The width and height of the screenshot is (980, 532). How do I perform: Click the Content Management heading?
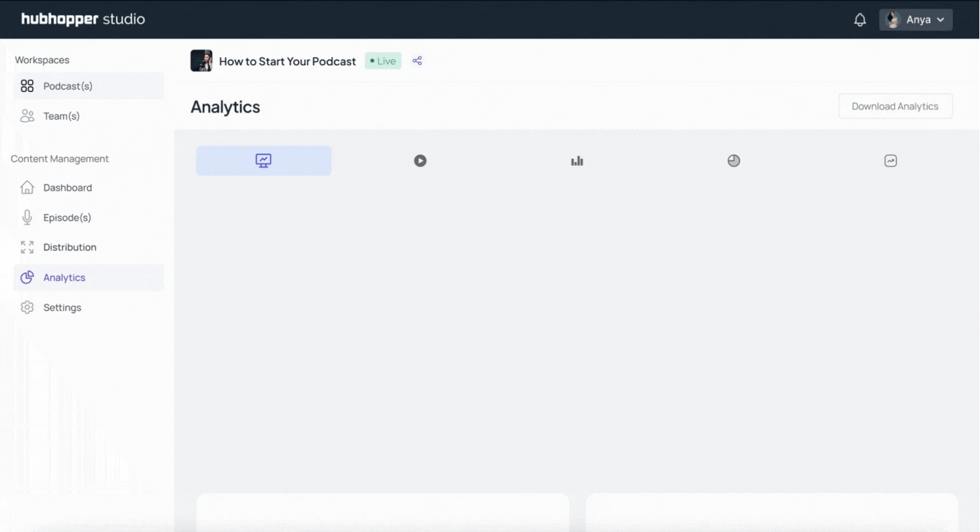(60, 159)
